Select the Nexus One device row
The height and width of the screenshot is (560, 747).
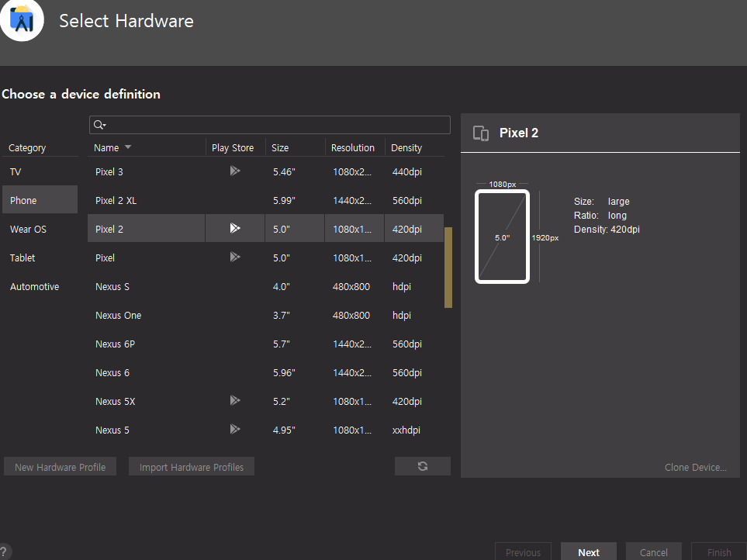[x=266, y=315]
